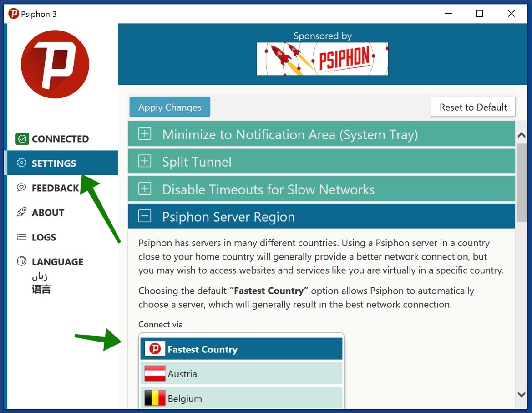Click the settings scrollbar down arrow

pyautogui.click(x=522, y=394)
